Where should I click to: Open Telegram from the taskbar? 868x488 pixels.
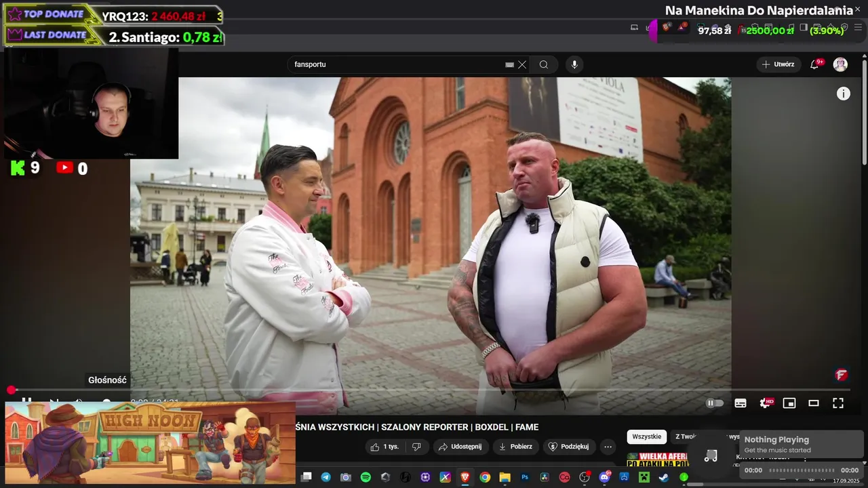click(x=326, y=477)
